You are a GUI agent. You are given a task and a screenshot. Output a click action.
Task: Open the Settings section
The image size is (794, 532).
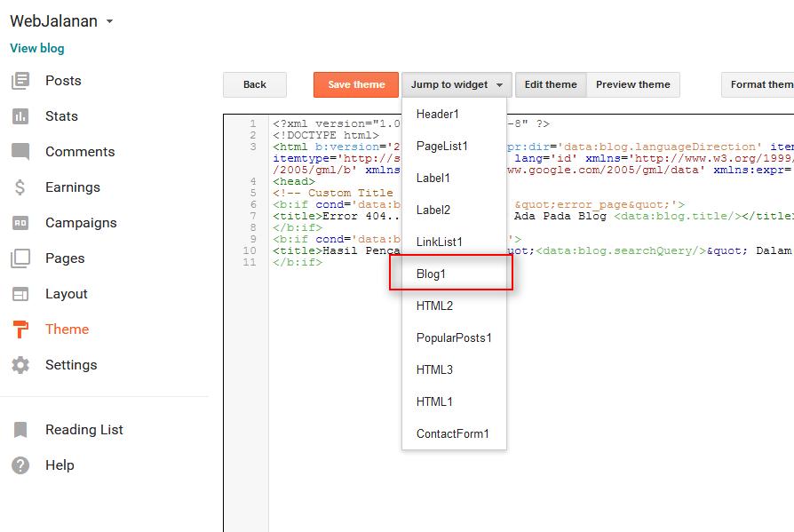click(x=71, y=365)
